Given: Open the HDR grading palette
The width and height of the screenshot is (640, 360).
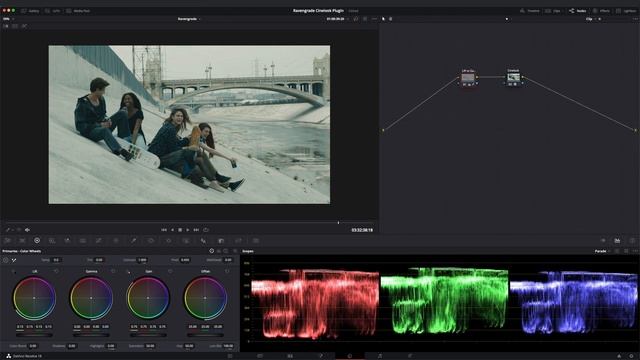Looking at the screenshot, I should tap(52, 241).
